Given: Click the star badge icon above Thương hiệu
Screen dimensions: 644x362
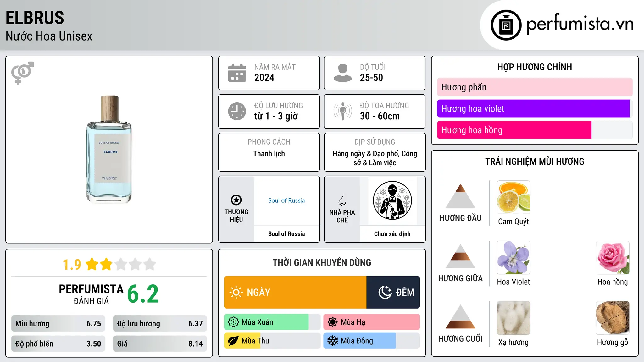Looking at the screenshot, I should pos(236,200).
